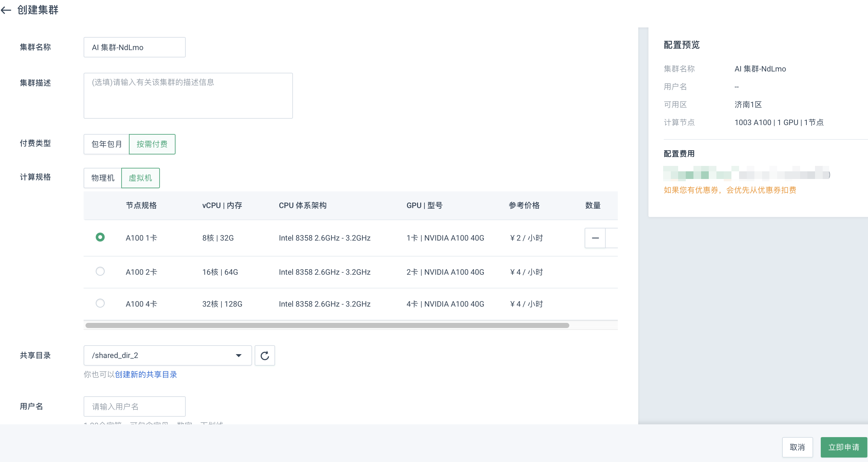Click the 4卡 | NVIDIA A100 40G cell
868x462 pixels.
pyautogui.click(x=445, y=304)
